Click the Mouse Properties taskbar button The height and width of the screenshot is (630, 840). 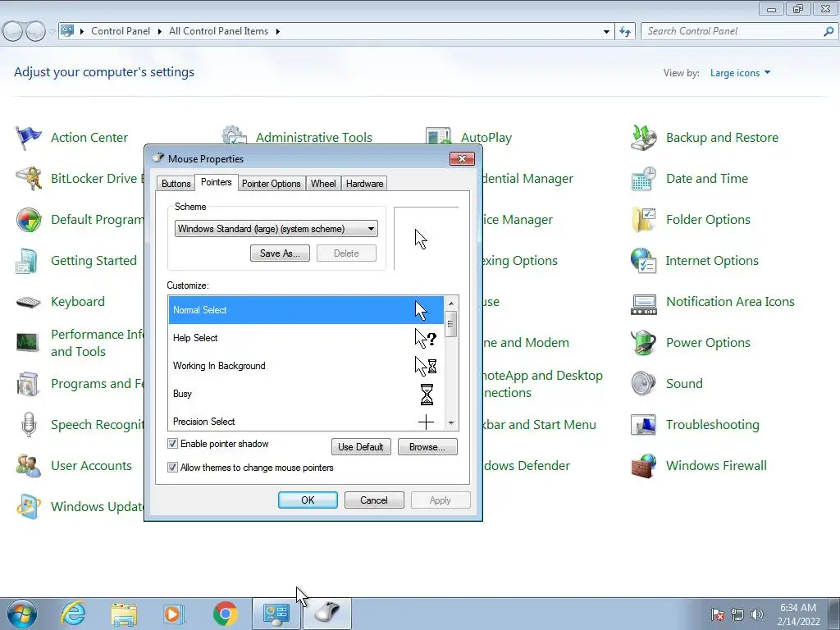(327, 614)
